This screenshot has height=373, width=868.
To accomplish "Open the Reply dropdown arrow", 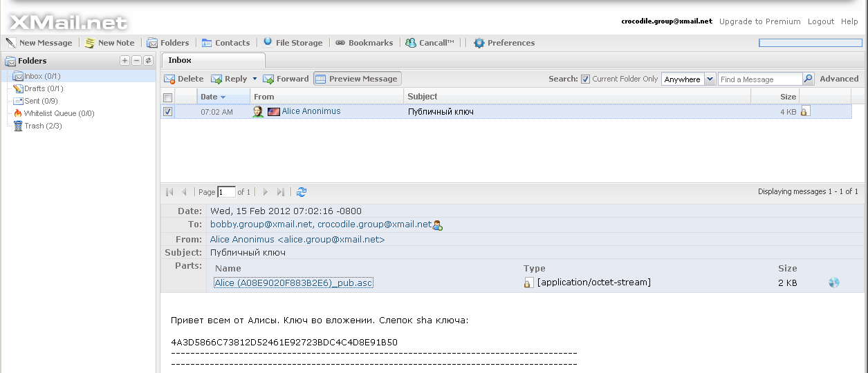I will pyautogui.click(x=255, y=79).
